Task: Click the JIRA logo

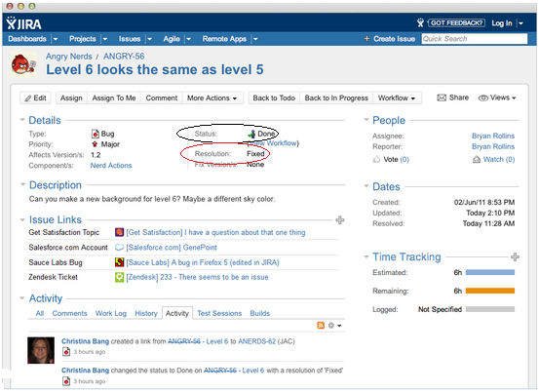Action: (23, 23)
